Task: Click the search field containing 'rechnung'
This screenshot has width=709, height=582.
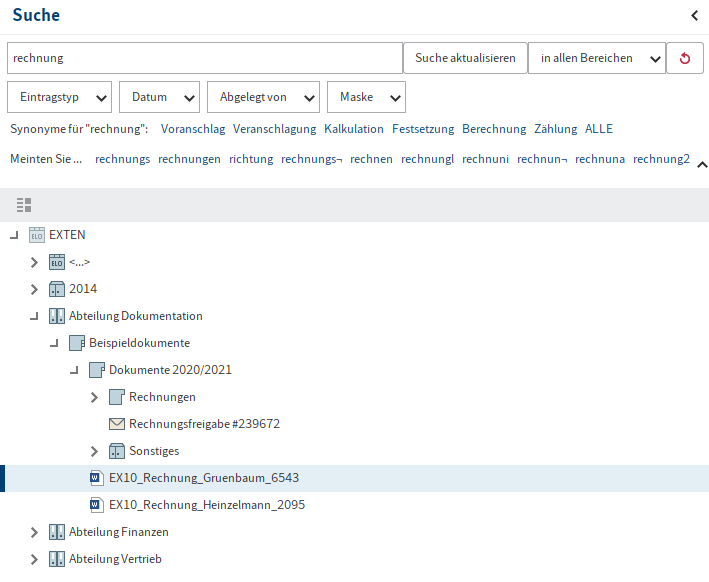Action: pos(205,58)
